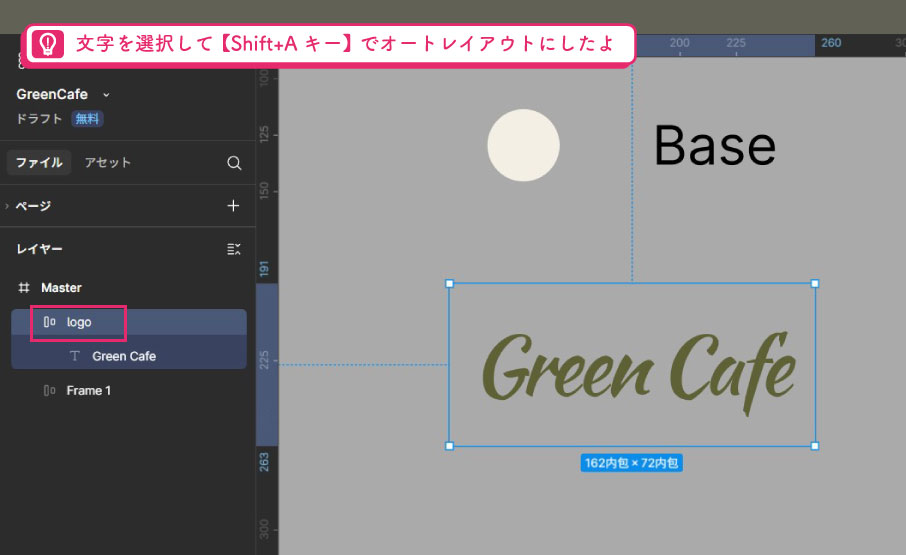Open the GreenCafe file name dropdown
Image resolution: width=906 pixels, height=555 pixels.
coord(106,95)
